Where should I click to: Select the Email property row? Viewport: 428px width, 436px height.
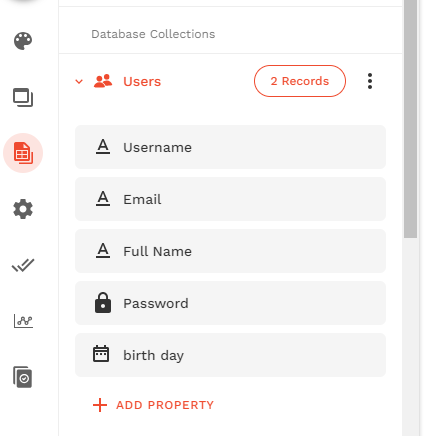pos(230,199)
